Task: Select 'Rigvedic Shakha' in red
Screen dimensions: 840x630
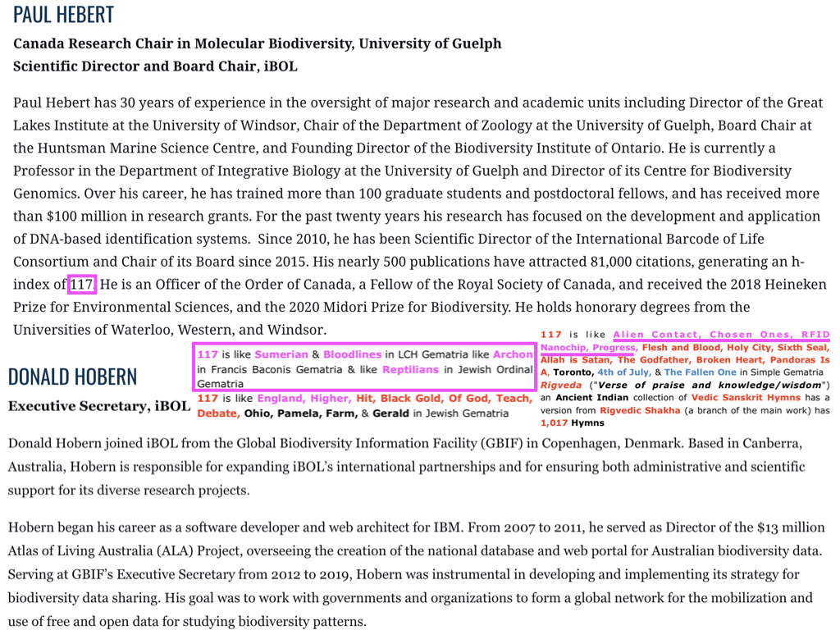Action: point(640,410)
